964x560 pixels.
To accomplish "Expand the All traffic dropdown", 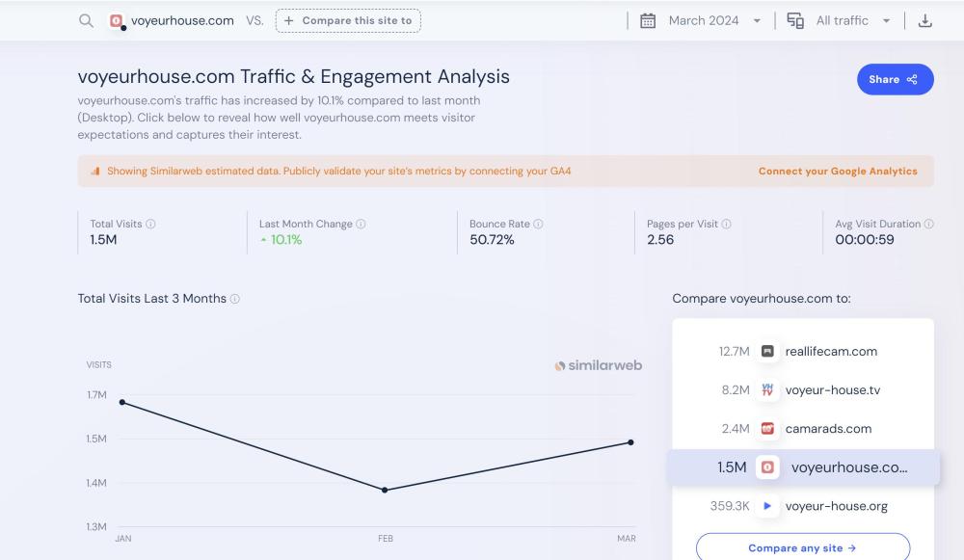I will tap(852, 20).
